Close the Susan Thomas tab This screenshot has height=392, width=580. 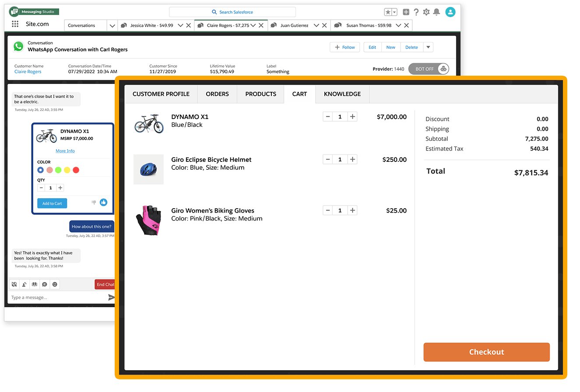click(x=407, y=25)
